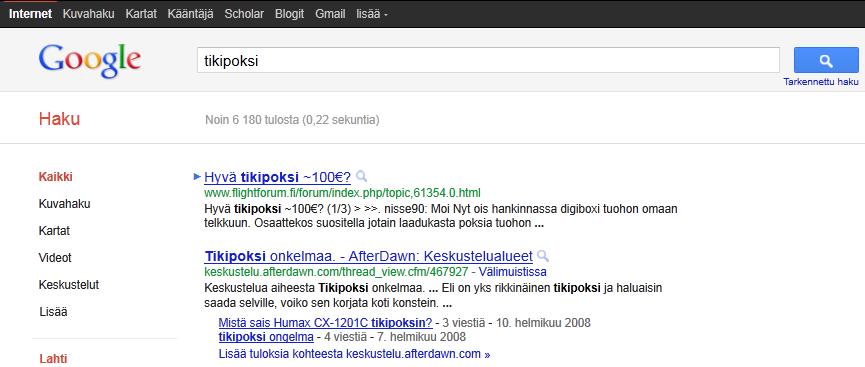
Task: Click 'Noin 6 180 tulosta (0,22 sekuntia)' text
Action: 292,120
